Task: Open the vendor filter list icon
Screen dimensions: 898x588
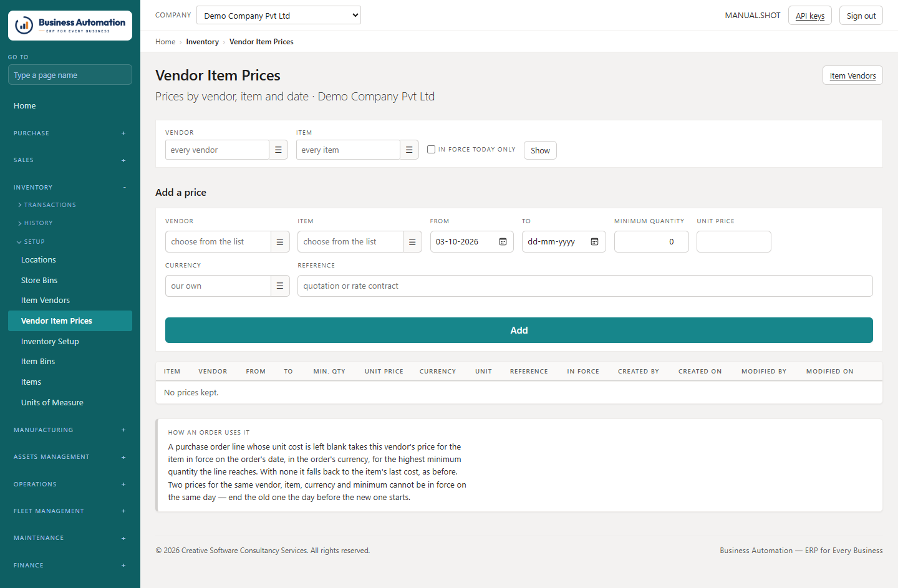Action: coord(278,150)
